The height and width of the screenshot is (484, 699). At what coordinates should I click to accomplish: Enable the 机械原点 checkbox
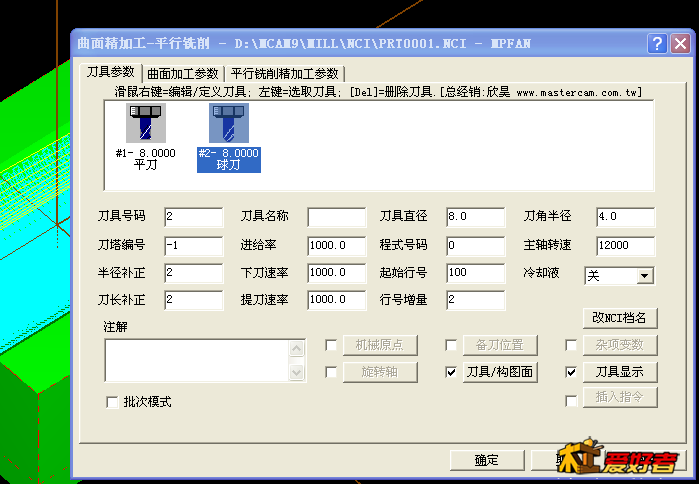coord(331,345)
